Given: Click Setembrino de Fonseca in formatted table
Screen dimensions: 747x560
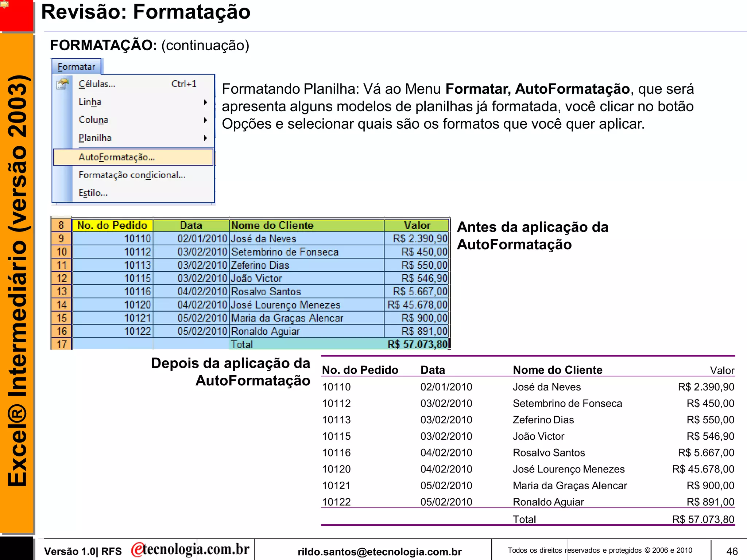Looking at the screenshot, I should pyautogui.click(x=567, y=403).
